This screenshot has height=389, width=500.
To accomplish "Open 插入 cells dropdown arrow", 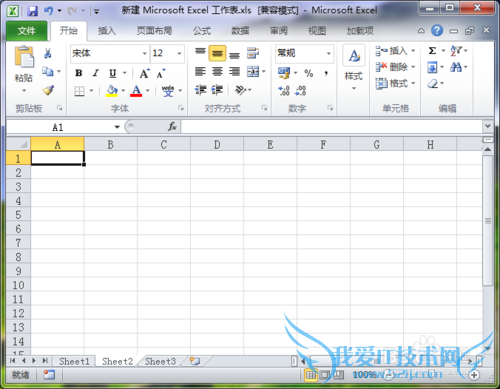I will click(x=413, y=51).
